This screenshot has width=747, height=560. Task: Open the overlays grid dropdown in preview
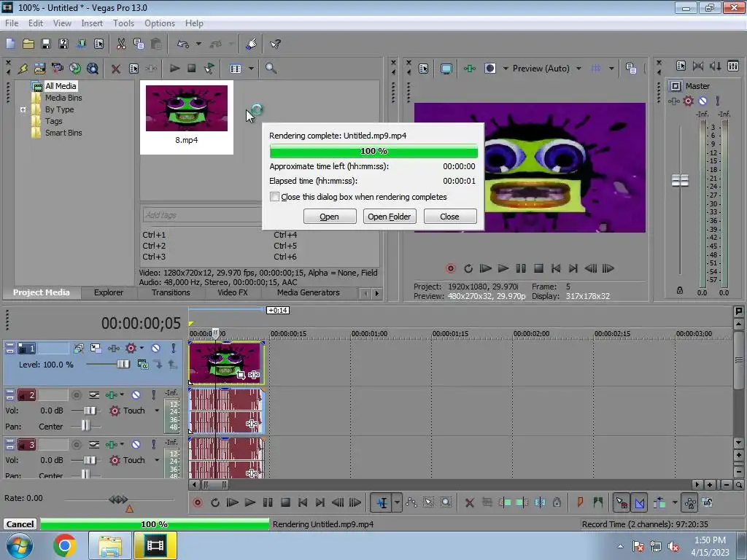coord(611,69)
